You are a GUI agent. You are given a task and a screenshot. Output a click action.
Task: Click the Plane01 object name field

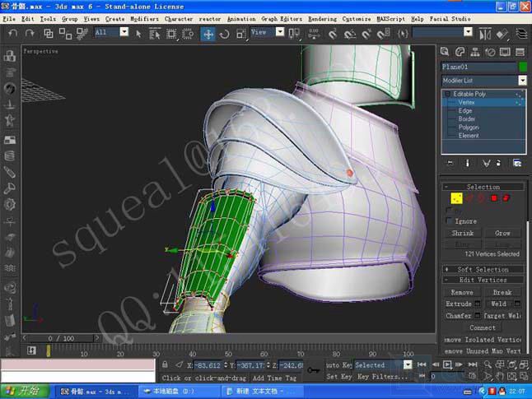[478, 67]
